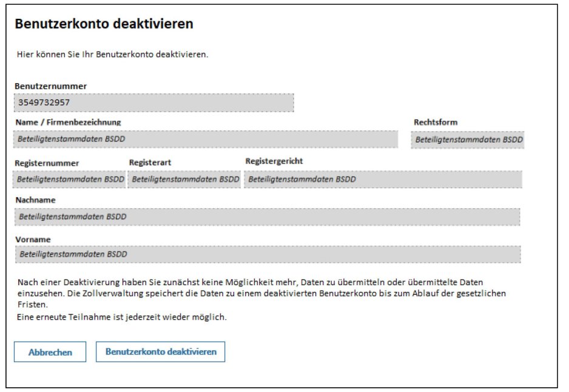This screenshot has height=392, width=569.
Task: Click the Benutzernummer label
Action: click(x=51, y=86)
